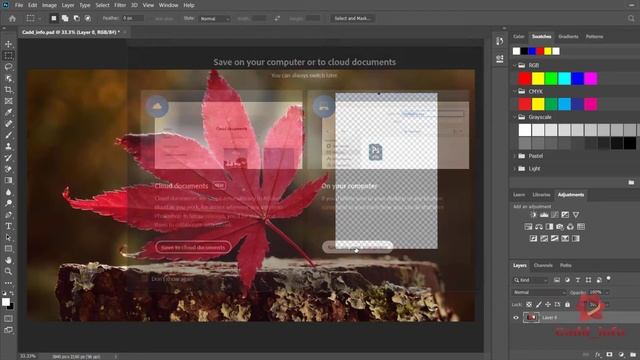640x360 pixels.
Task: Select the Frame tool
Action: 8,101
